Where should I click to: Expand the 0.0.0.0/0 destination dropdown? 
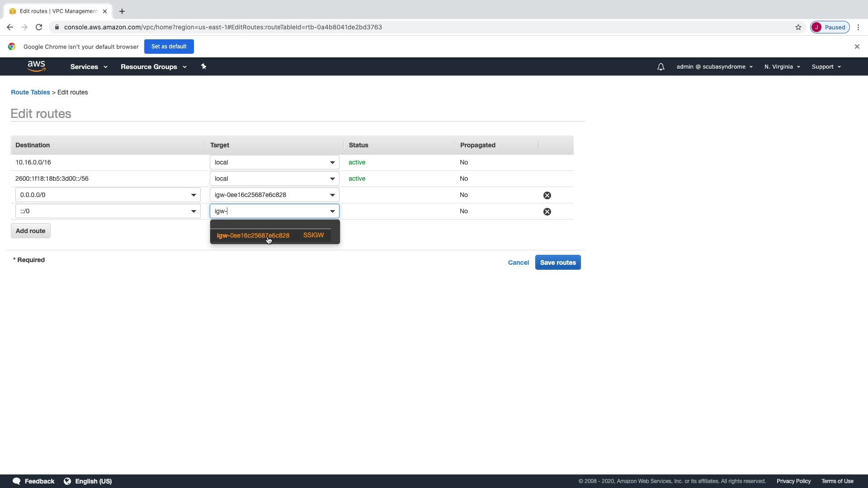[x=193, y=195]
